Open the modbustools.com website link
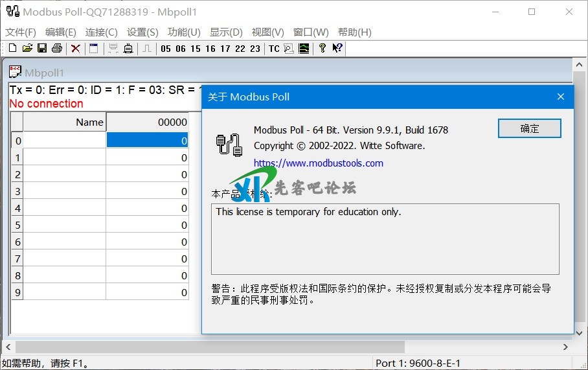The image size is (588, 370). click(x=318, y=163)
